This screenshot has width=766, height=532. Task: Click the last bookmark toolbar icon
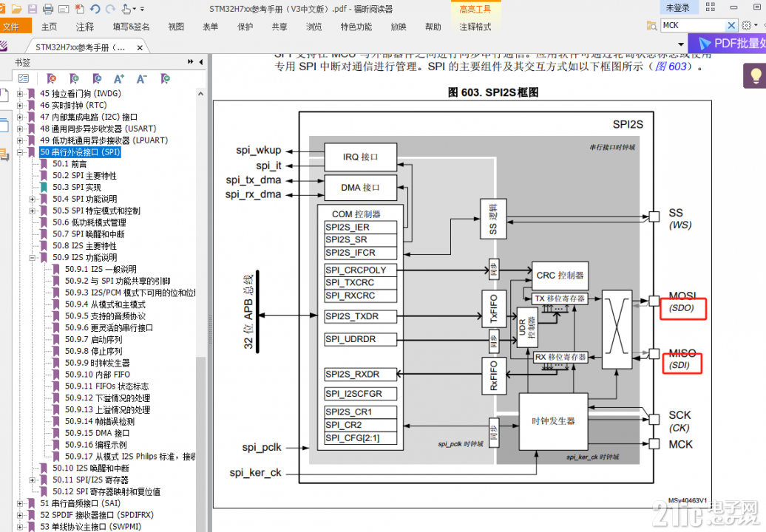[x=165, y=78]
